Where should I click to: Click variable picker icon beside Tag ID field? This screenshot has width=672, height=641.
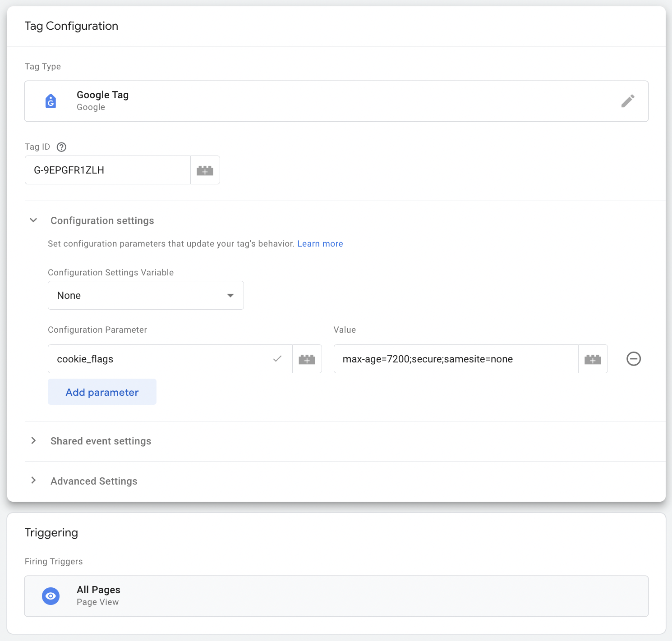point(205,170)
